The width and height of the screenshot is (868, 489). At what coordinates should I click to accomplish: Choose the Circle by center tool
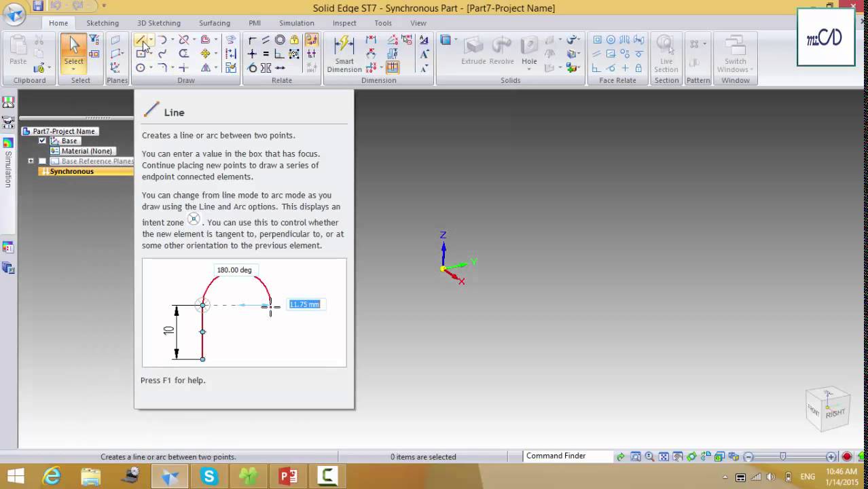pyautogui.click(x=141, y=67)
